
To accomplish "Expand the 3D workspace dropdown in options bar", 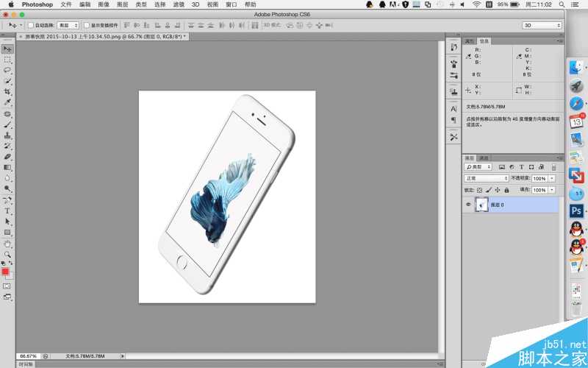I will tap(542, 25).
